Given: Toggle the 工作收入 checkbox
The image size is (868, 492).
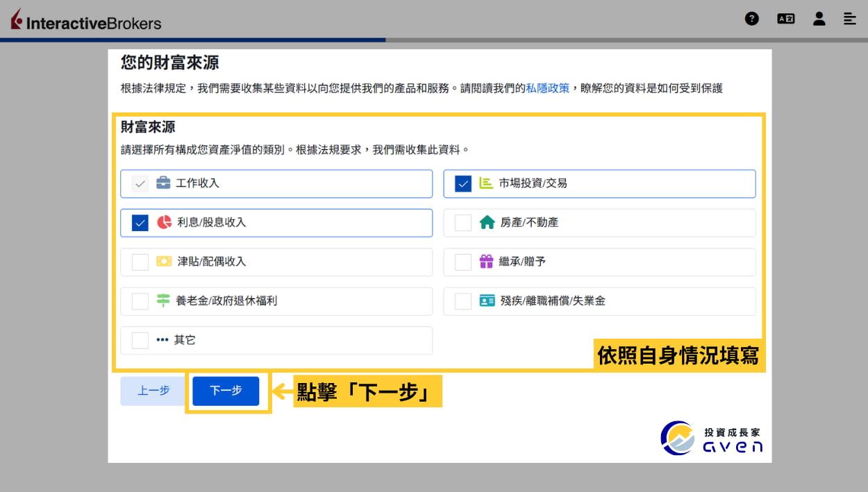Looking at the screenshot, I should (140, 184).
